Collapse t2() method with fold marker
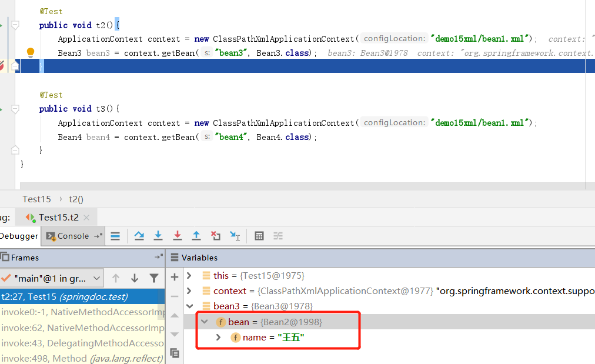This screenshot has width=595, height=364. (x=15, y=25)
